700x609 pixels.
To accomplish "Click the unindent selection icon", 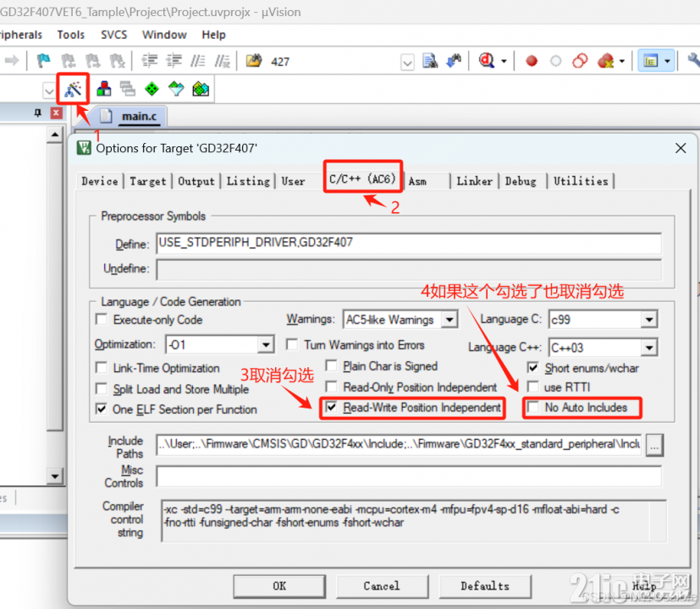I will click(174, 61).
